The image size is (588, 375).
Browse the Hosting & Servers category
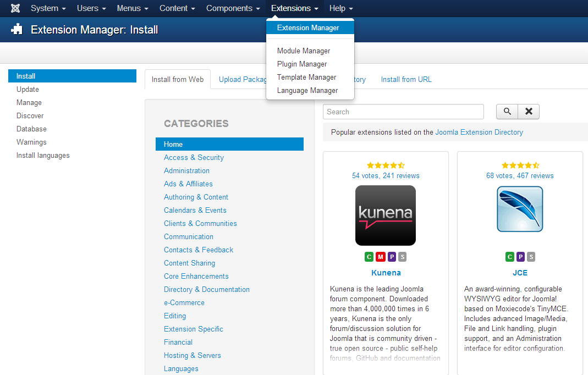(193, 356)
